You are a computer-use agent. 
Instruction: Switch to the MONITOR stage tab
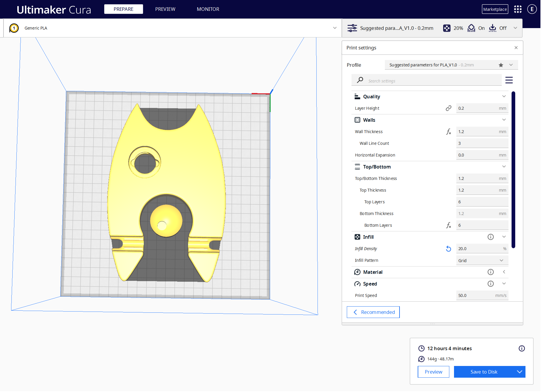208,9
